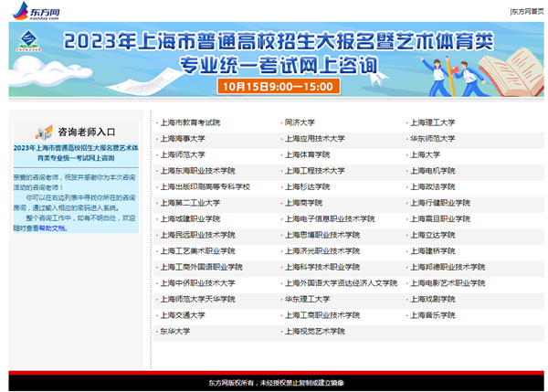Click the exam institute emblem on banner
This screenshot has width=548, height=392.
click(x=28, y=40)
